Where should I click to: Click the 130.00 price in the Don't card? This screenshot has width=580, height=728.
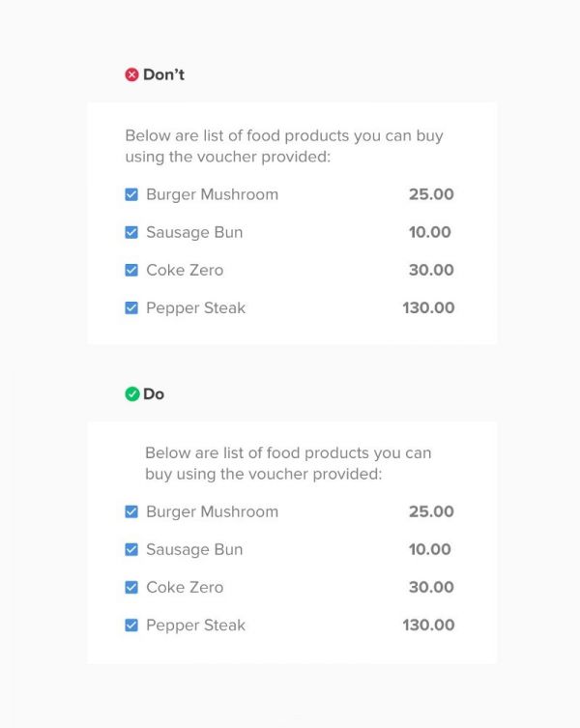pyautogui.click(x=428, y=308)
